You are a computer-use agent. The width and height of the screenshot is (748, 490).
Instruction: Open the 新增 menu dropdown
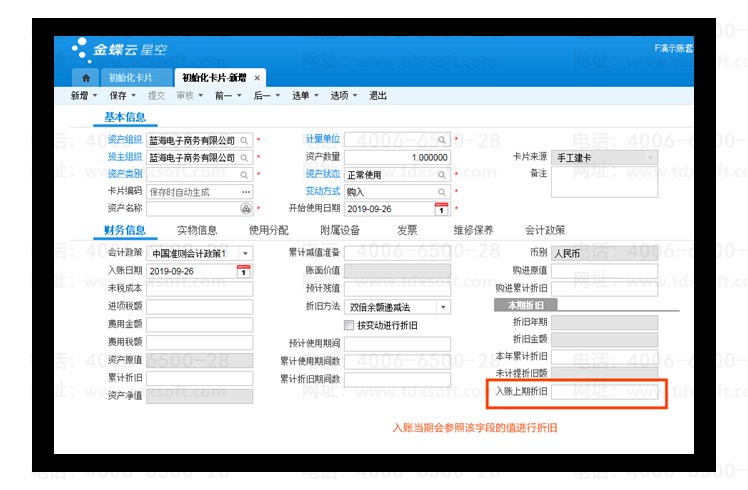[x=84, y=96]
